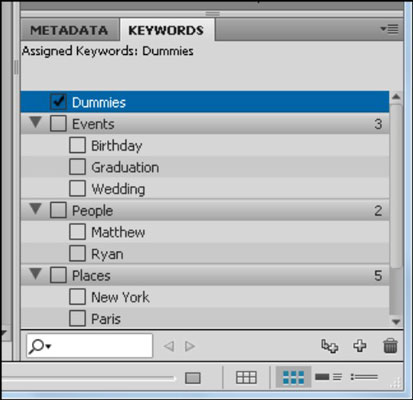
Task: Click the lock thumbnail grid icon
Action: click(x=246, y=377)
